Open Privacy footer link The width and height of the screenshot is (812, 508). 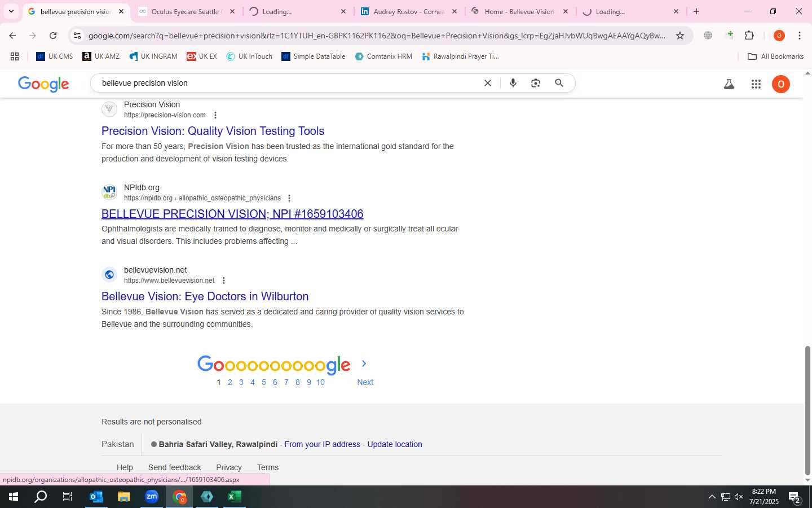[229, 467]
